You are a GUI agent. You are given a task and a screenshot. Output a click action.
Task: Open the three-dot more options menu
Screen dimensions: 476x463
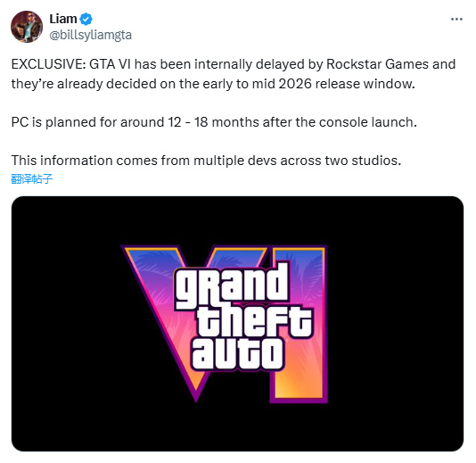point(456,20)
